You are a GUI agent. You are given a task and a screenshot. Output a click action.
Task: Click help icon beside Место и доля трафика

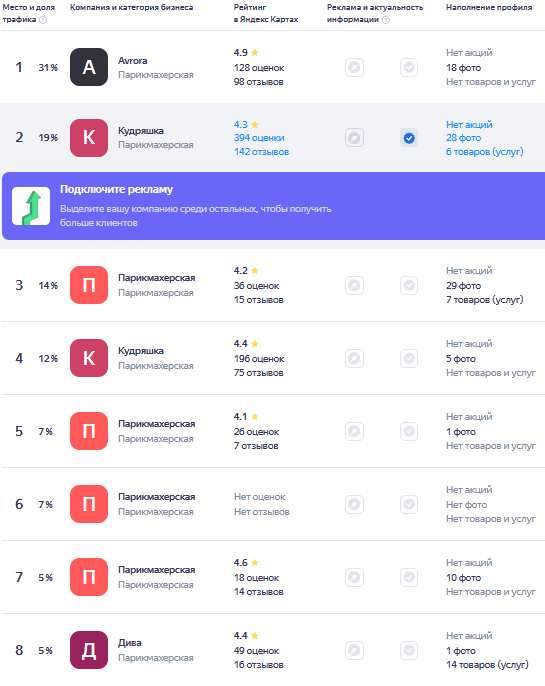(x=43, y=20)
